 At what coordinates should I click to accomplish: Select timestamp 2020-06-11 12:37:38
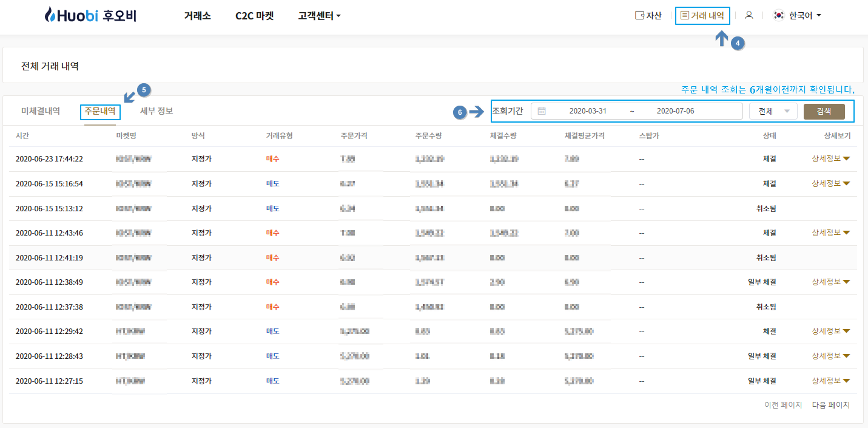coord(49,307)
